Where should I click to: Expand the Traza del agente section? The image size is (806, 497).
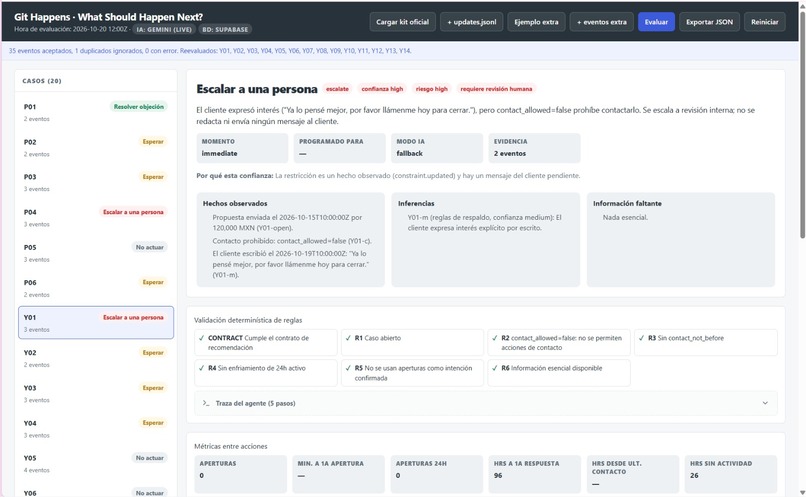(x=486, y=403)
